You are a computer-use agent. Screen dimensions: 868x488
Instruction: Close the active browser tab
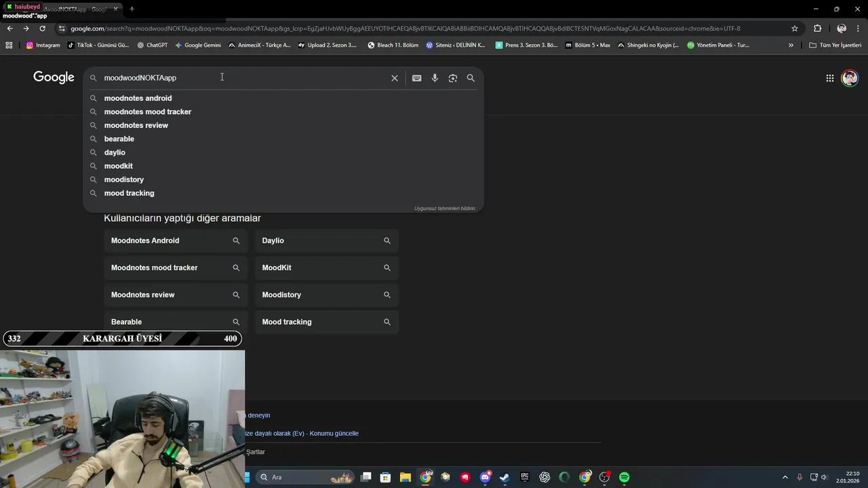tap(116, 9)
